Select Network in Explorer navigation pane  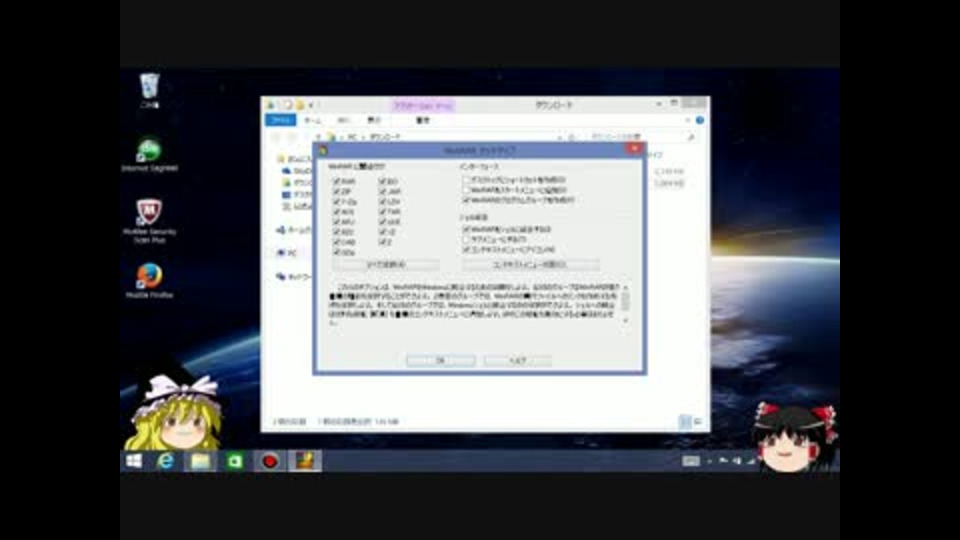pos(294,277)
